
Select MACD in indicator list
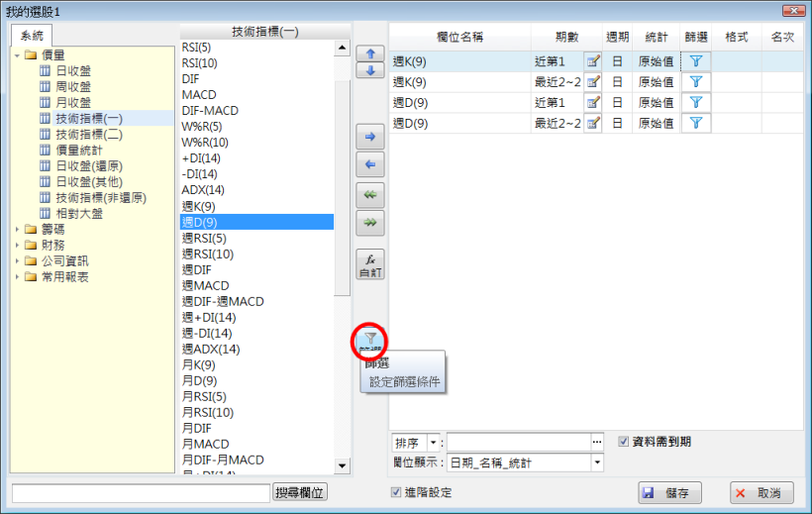point(199,95)
